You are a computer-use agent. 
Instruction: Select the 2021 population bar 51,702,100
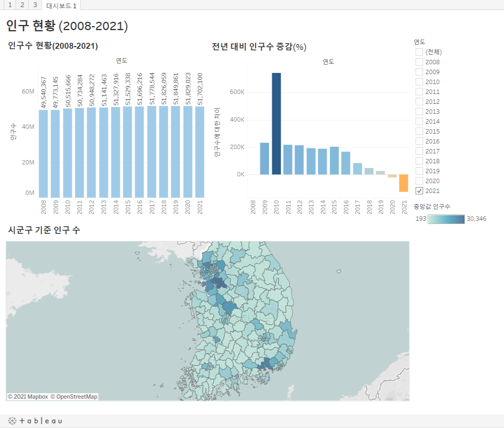click(200, 152)
